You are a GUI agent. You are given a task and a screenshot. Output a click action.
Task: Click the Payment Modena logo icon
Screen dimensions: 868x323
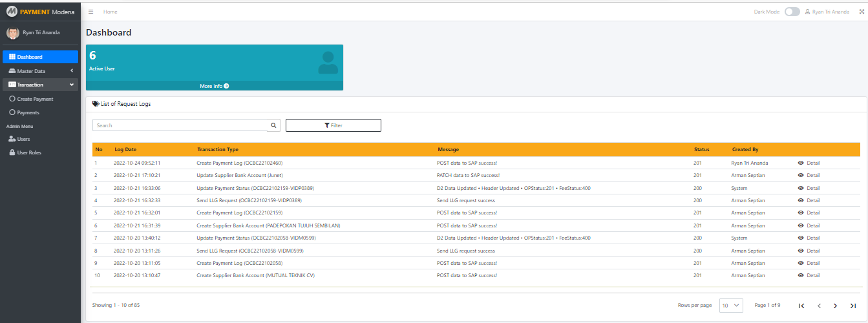pyautogui.click(x=12, y=12)
